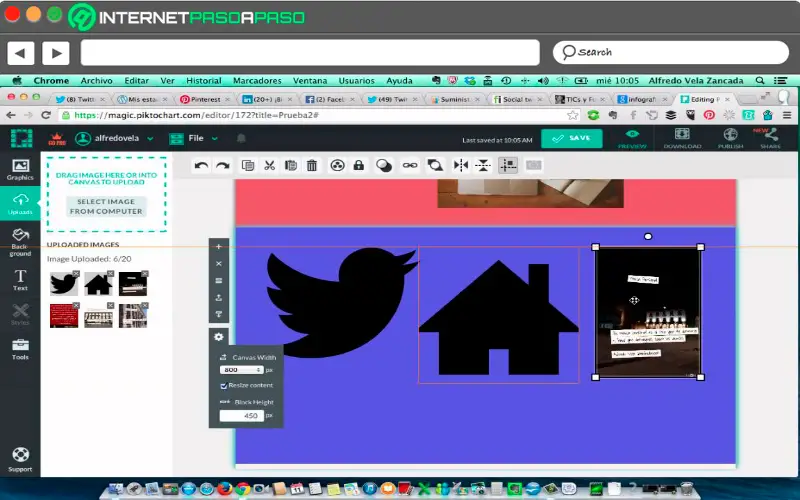Click the Publish globe button
This screenshot has width=800, height=500.
point(730,139)
